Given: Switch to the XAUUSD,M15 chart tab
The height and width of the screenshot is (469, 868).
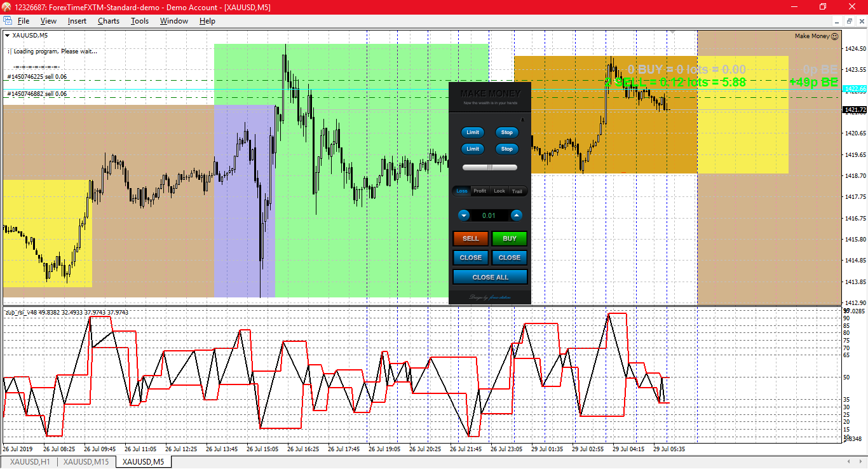Looking at the screenshot, I should [x=86, y=461].
